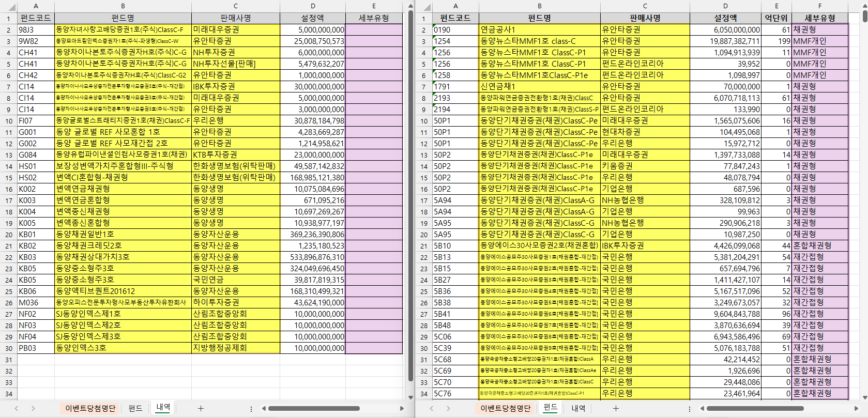Select the 변액연금채권형 fund name cell
Image resolution: width=868 pixels, height=418 pixels.
pyautogui.click(x=123, y=189)
